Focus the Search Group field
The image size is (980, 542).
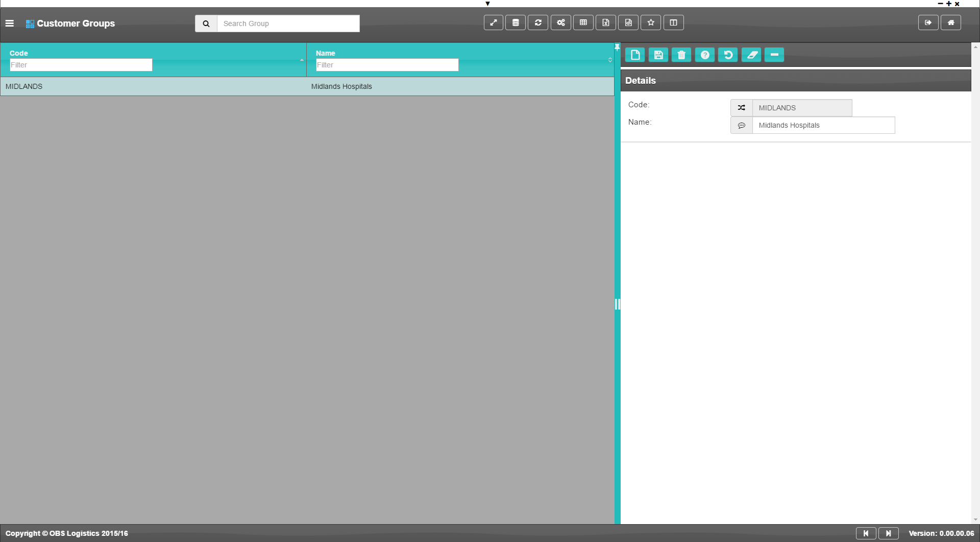[288, 23]
